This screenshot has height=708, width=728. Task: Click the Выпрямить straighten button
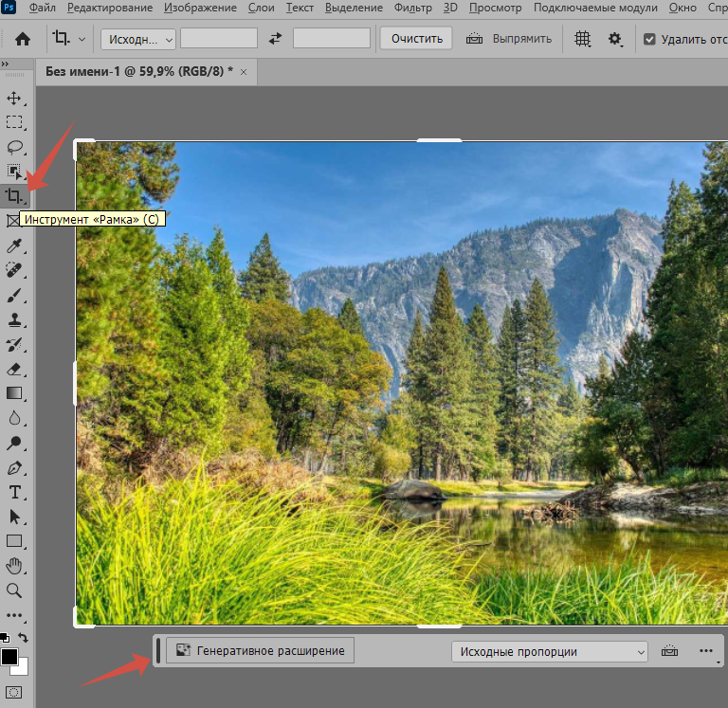pyautogui.click(x=509, y=39)
